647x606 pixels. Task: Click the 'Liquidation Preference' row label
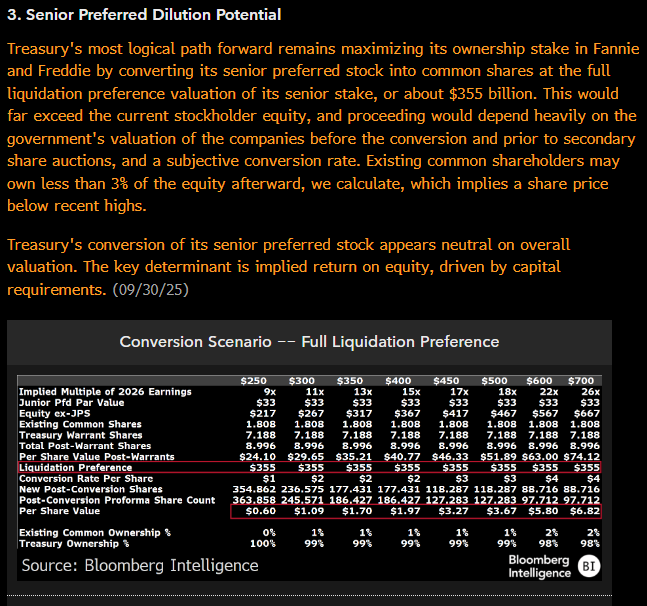[76, 467]
